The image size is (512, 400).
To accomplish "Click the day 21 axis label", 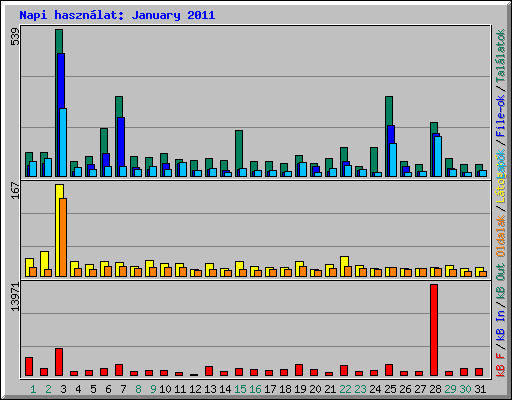I will (330, 389).
